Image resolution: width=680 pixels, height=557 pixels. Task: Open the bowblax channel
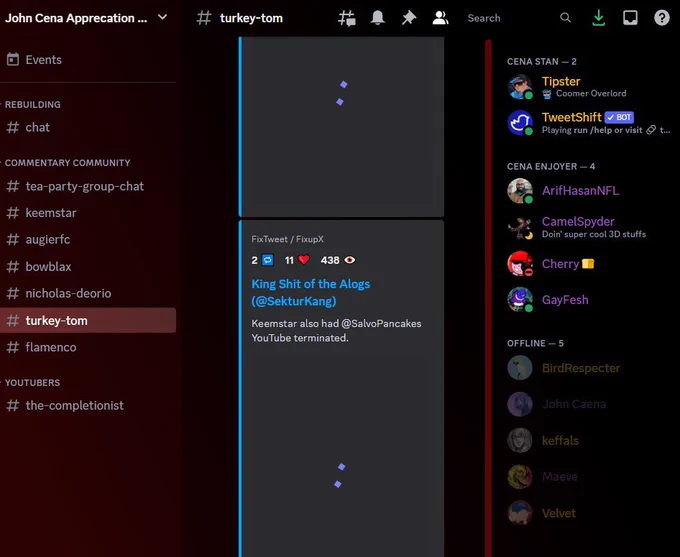[x=88, y=267]
